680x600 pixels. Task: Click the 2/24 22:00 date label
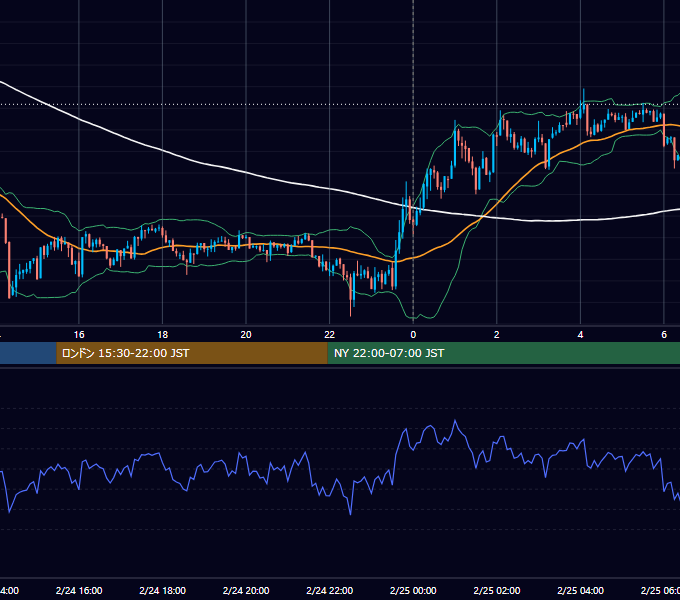(x=330, y=590)
